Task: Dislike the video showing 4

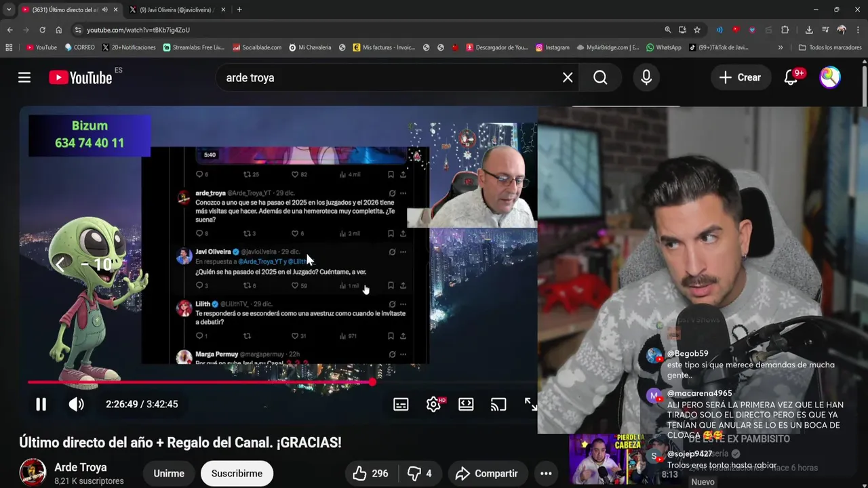Action: 419,474
